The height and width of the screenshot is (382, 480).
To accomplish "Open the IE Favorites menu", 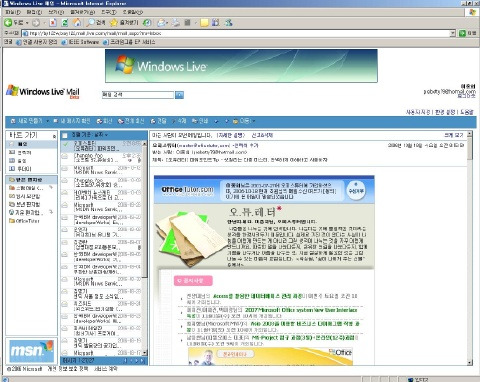I will [x=82, y=12].
